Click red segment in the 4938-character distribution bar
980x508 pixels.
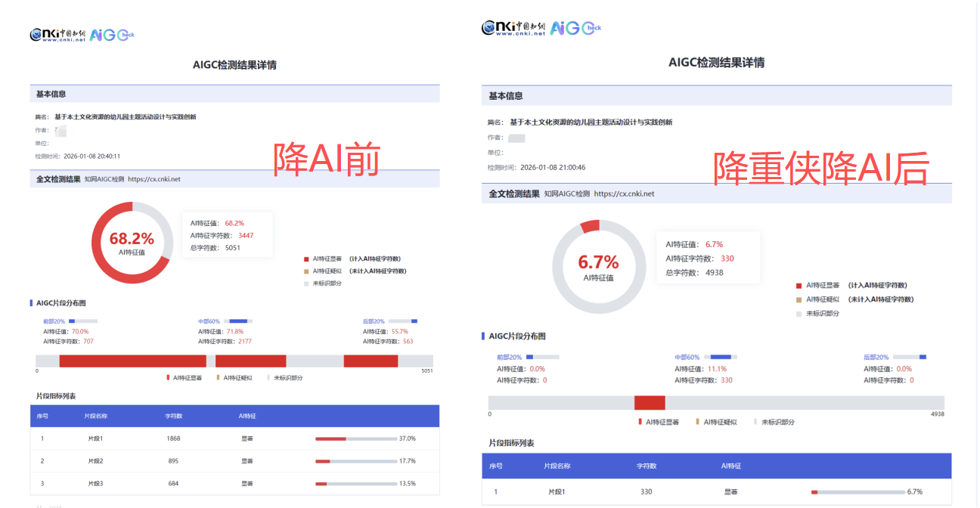(650, 403)
